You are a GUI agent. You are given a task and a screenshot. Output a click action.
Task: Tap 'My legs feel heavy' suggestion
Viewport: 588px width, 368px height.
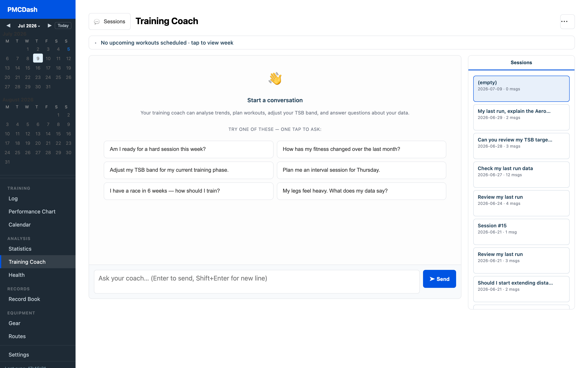pos(361,191)
